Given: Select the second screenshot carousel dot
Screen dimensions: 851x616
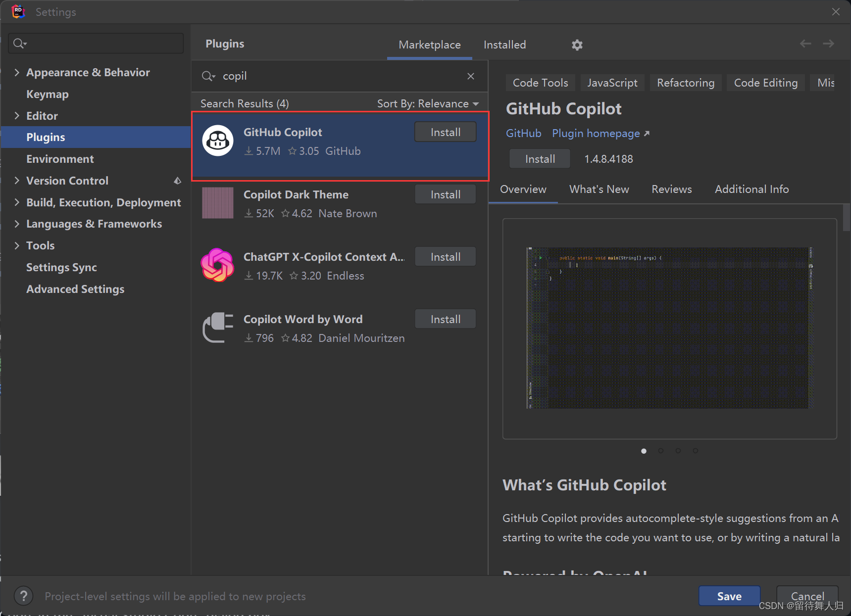Looking at the screenshot, I should pos(661,451).
